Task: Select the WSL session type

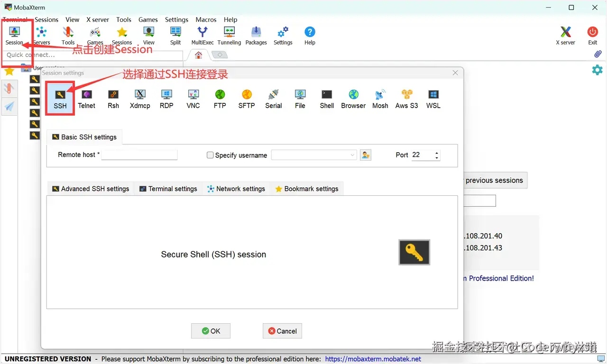Action: [x=433, y=99]
